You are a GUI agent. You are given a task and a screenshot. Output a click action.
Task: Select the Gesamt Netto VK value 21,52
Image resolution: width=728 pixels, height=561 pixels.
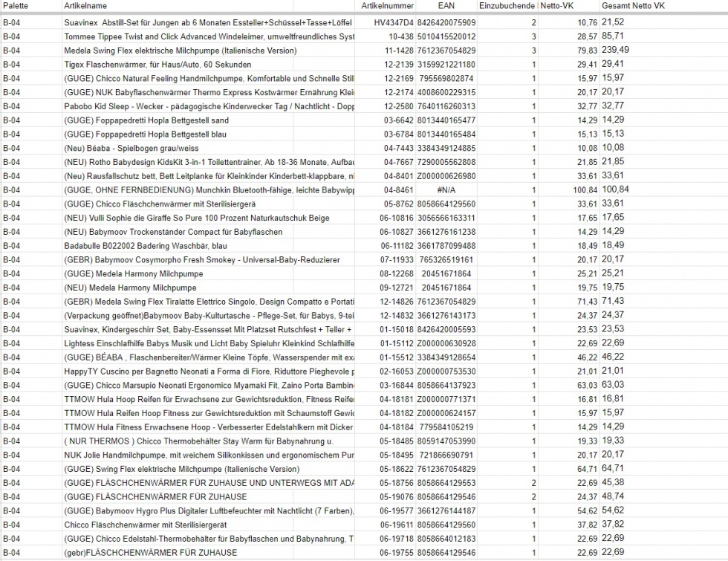(613, 22)
